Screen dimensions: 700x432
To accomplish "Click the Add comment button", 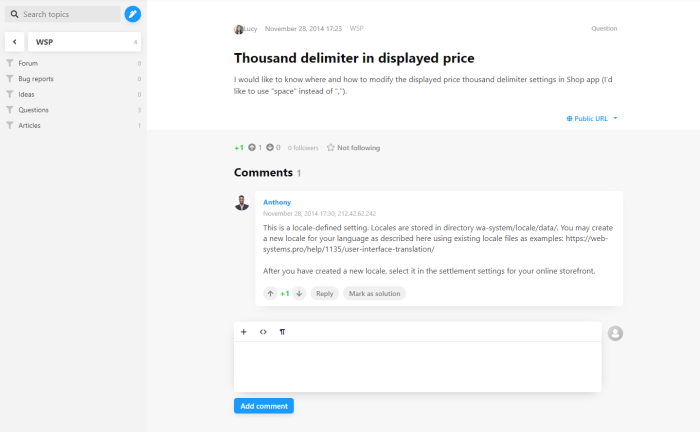I will pos(264,406).
